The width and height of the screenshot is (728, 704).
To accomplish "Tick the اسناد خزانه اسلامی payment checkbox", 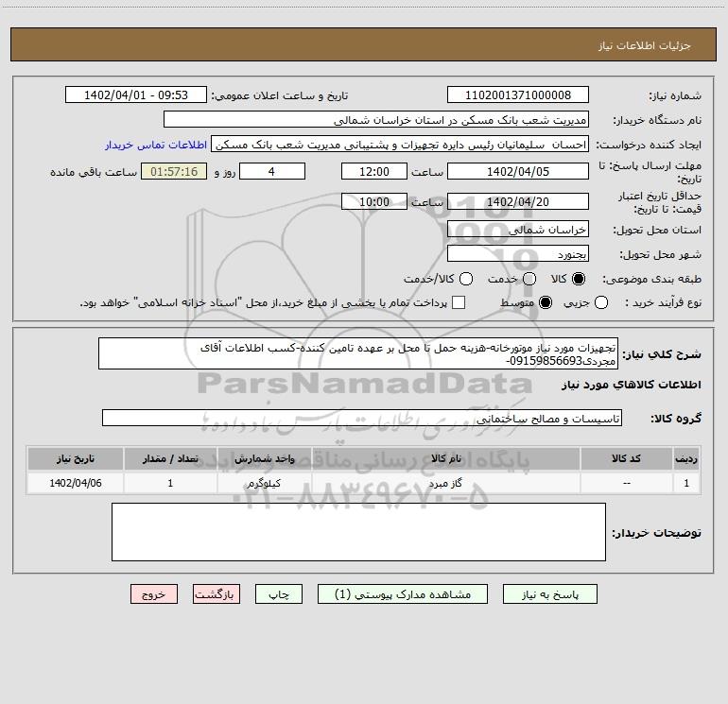I will click(x=459, y=302).
